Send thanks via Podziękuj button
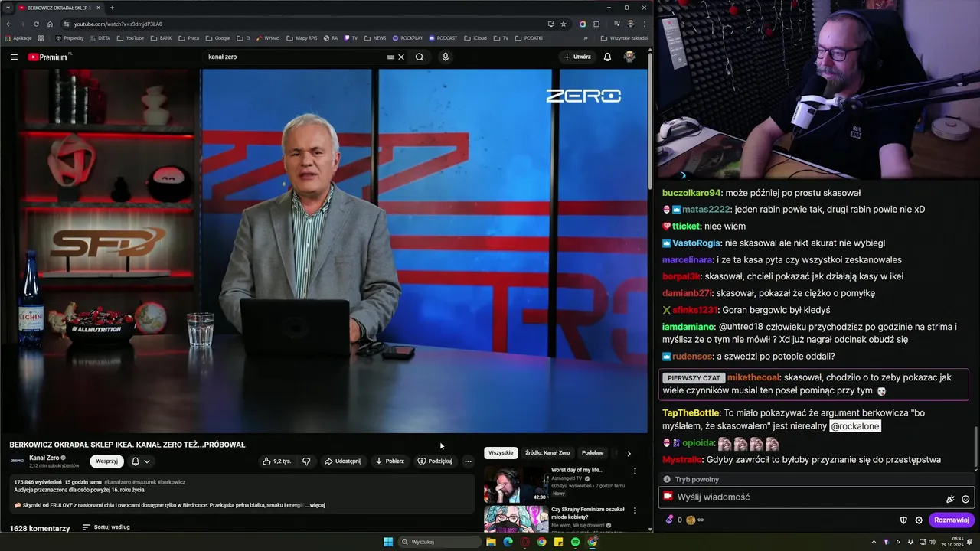Viewport: 980px width, 551px height. point(435,461)
